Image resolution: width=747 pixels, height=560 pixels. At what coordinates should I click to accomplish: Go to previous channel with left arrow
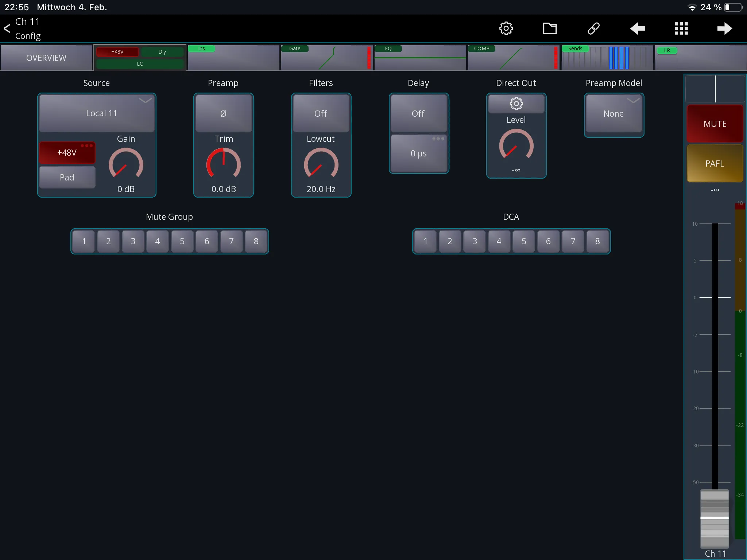(638, 28)
